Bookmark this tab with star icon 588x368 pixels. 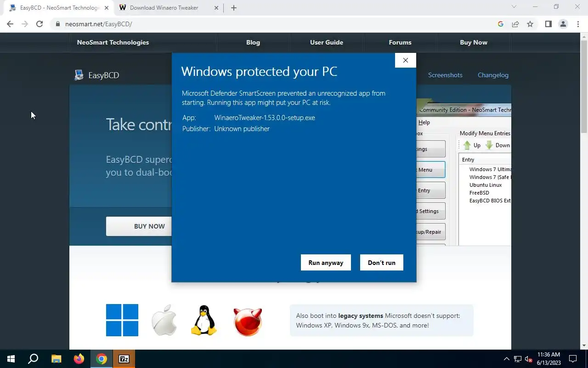point(530,24)
